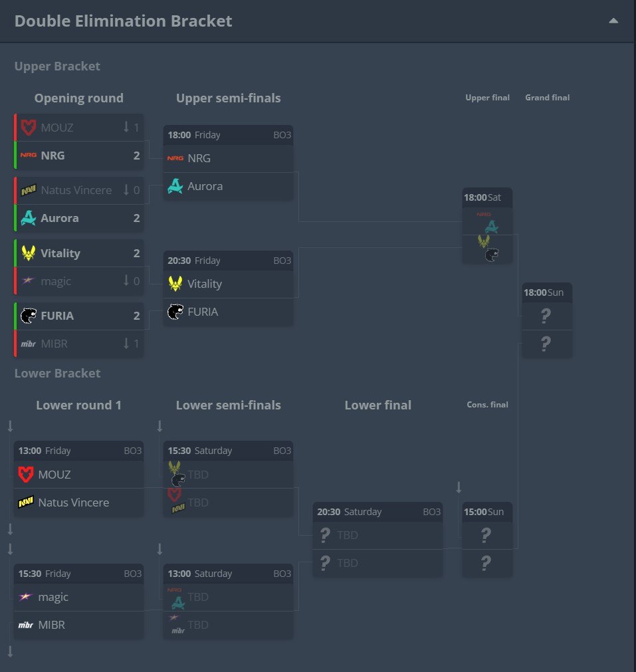The image size is (636, 672).
Task: Click the magic star logo in Lower round 1
Action: [26, 597]
